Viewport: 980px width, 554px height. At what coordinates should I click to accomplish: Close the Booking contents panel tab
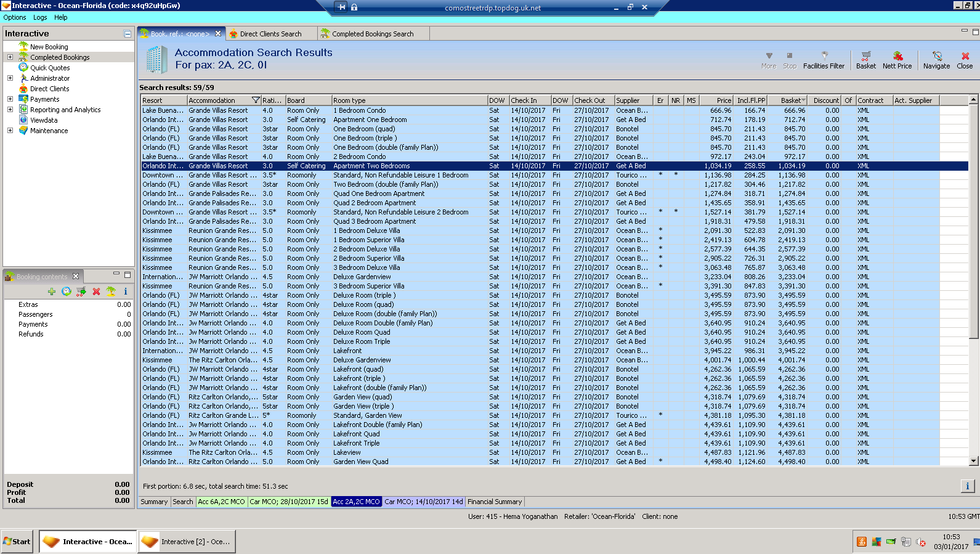click(76, 276)
